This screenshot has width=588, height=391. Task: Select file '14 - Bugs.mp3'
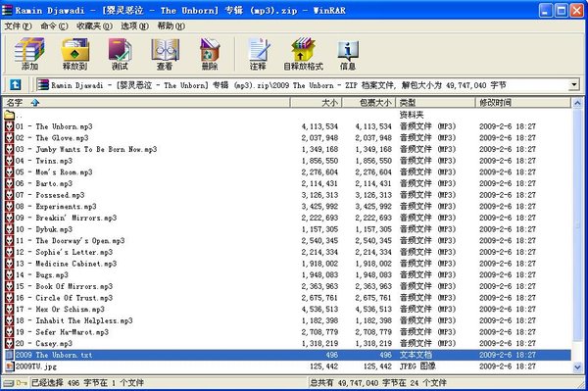click(x=41, y=274)
